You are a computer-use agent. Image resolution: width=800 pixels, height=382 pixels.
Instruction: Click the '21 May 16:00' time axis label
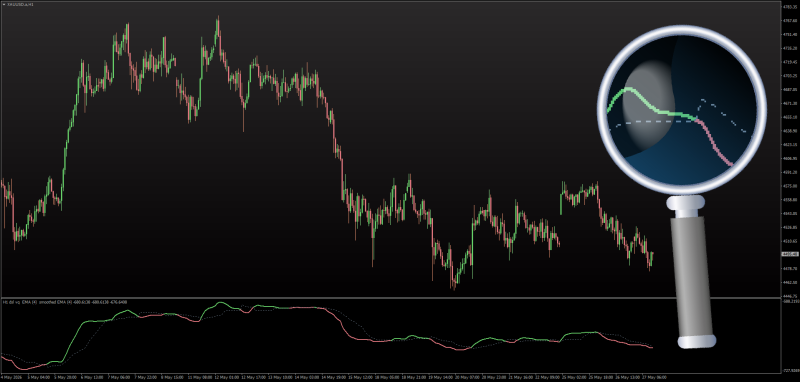point(521,377)
